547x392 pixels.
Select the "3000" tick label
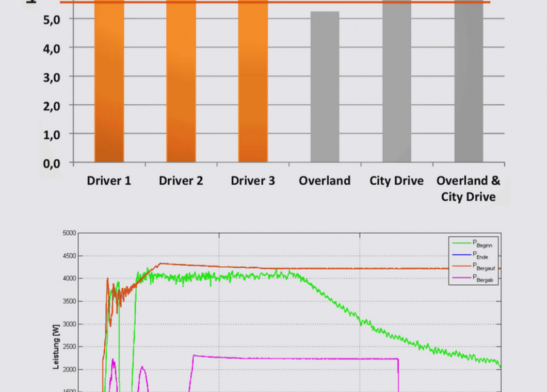70,324
